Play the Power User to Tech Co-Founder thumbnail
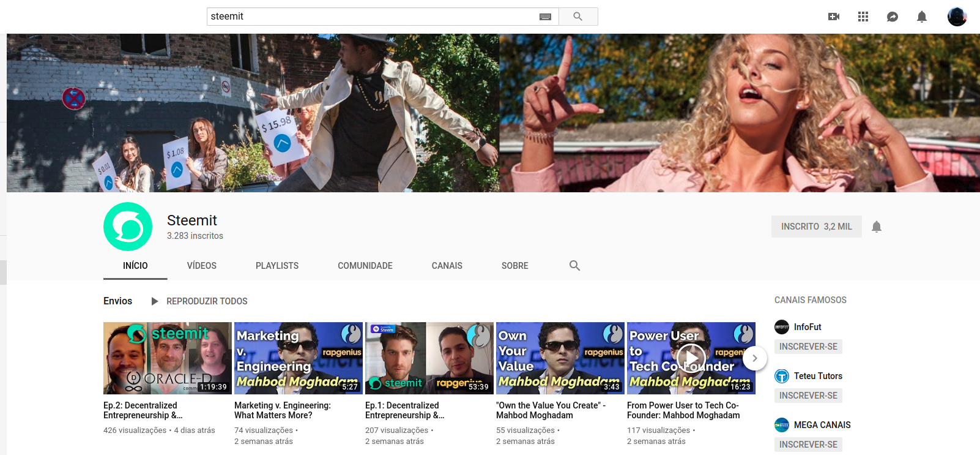Viewport: 980px width, 455px height. pos(691,358)
